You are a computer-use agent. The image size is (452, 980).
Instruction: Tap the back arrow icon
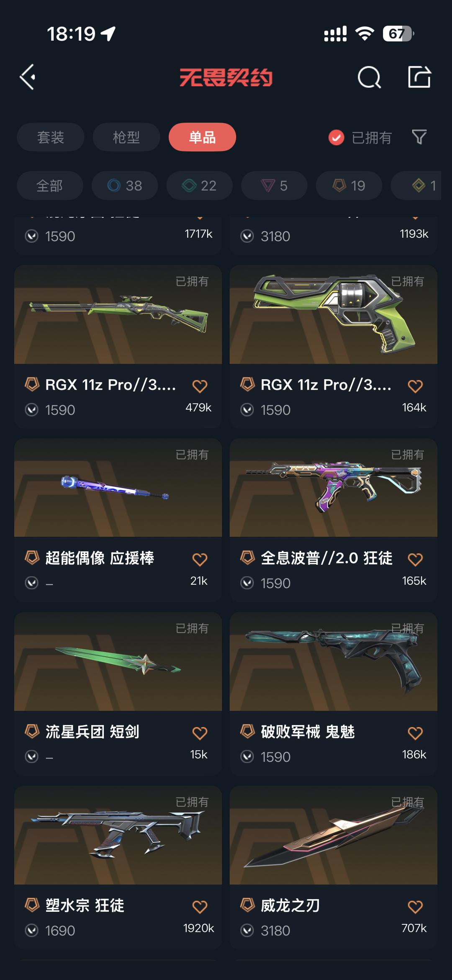coord(28,77)
